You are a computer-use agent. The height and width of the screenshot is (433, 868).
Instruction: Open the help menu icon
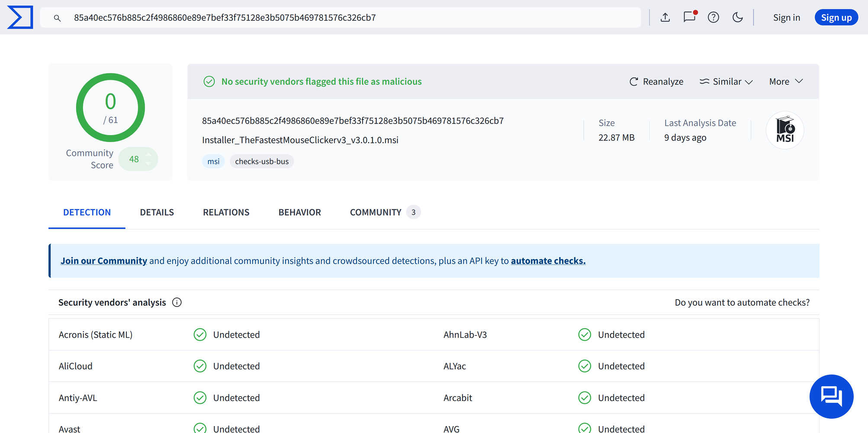pyautogui.click(x=713, y=17)
